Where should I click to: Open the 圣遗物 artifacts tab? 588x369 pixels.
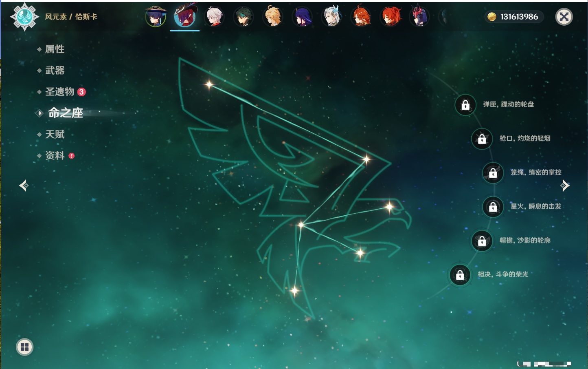[x=59, y=92]
